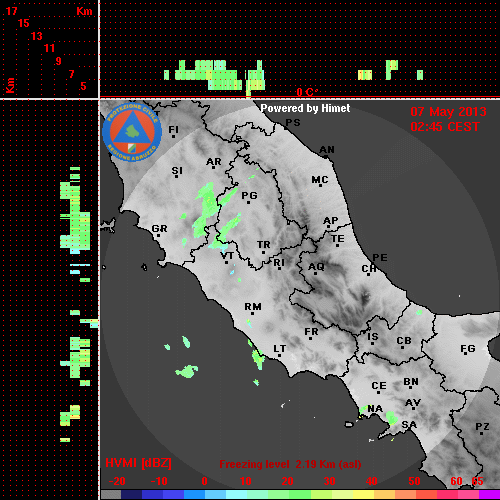Click the '-10' dBZ scale value
This screenshot has height=500, width=500.
[159, 481]
